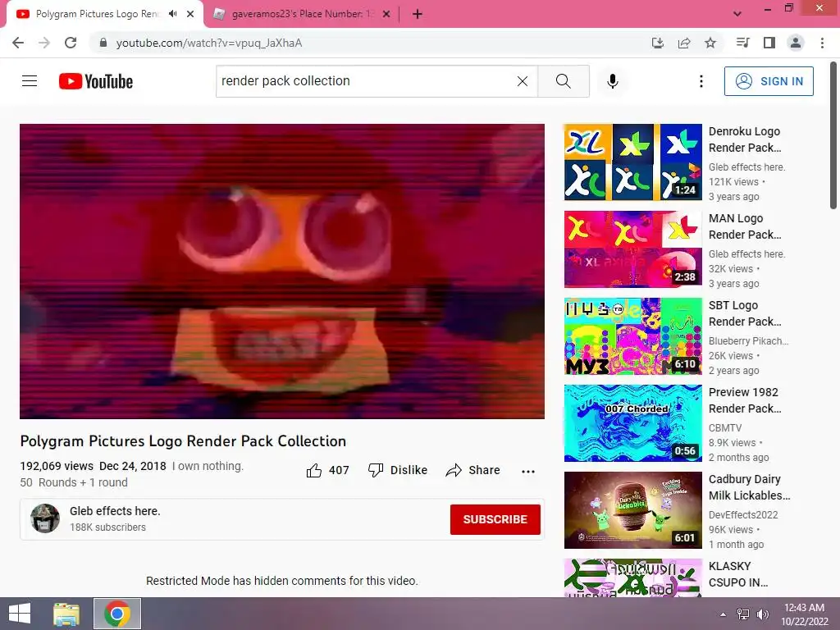Click the address bar URL
The image size is (840, 630).
pyautogui.click(x=209, y=43)
